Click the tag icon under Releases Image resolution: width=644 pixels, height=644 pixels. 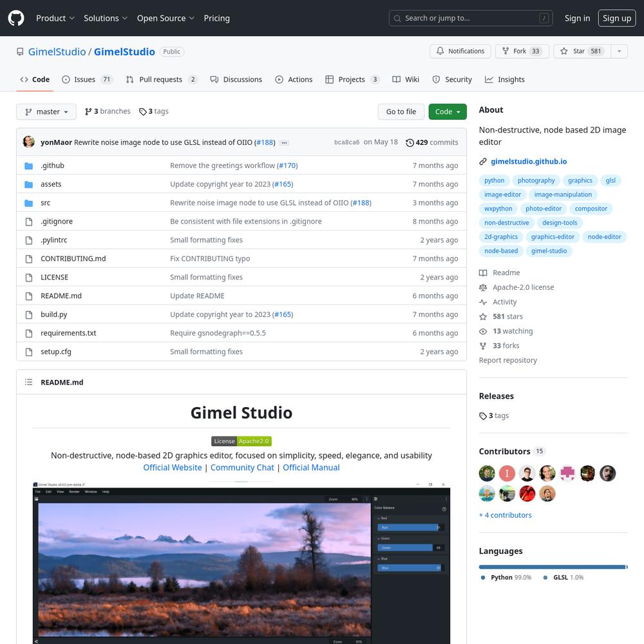[x=483, y=416]
